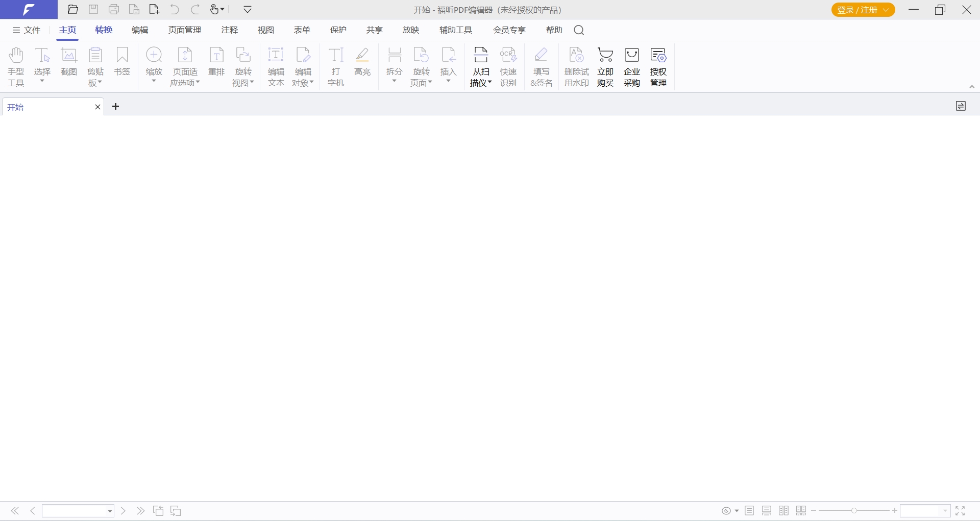Click Quick OCR (快速识别) icon
This screenshot has width=980, height=521.
pos(508,55)
